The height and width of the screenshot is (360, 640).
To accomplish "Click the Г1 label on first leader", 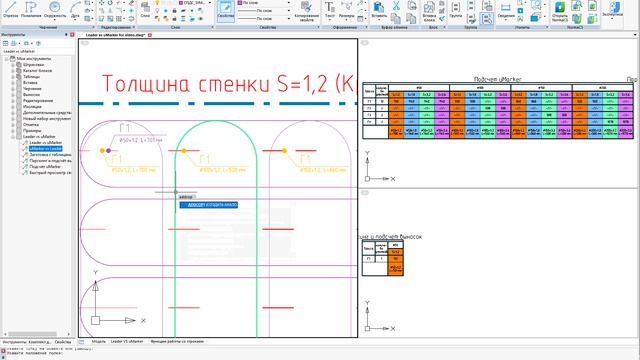I will 125,129.
